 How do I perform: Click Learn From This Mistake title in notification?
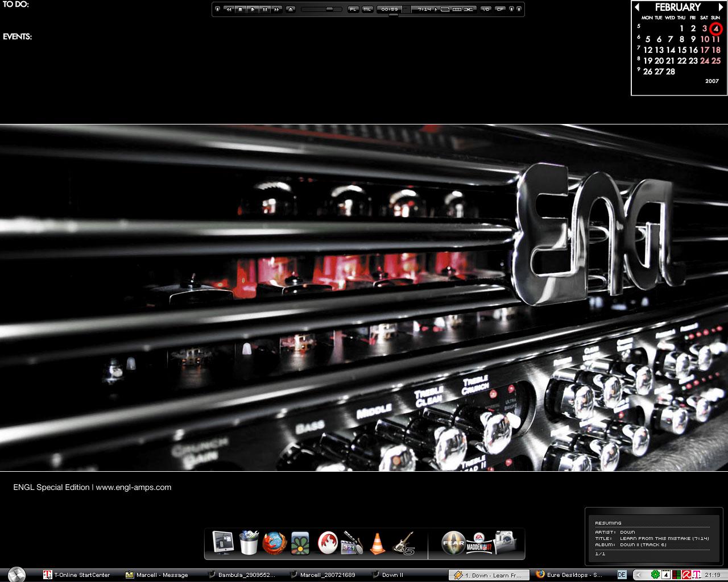pos(664,538)
